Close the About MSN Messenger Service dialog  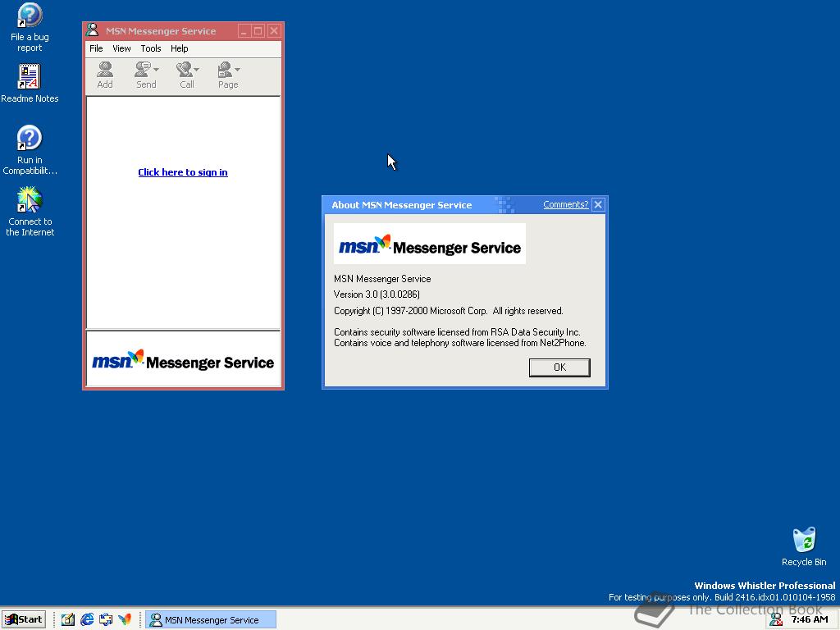pyautogui.click(x=598, y=204)
